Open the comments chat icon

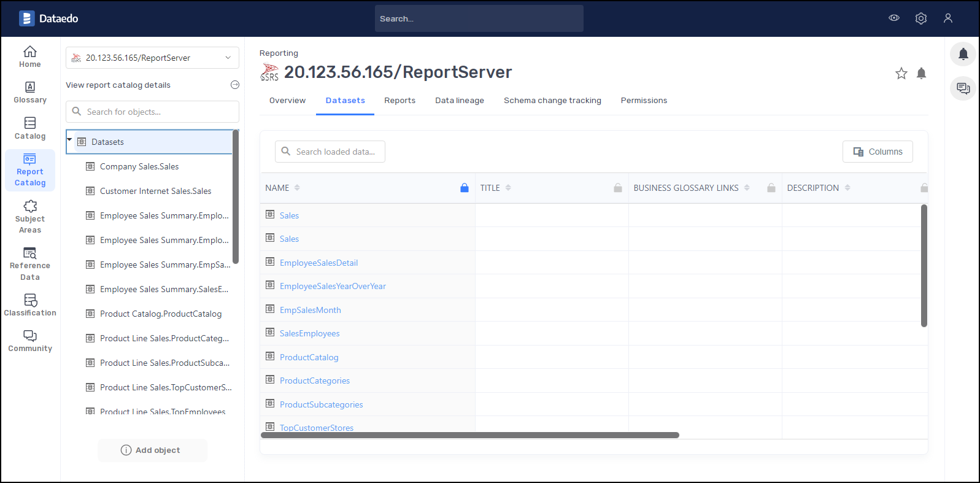point(963,88)
